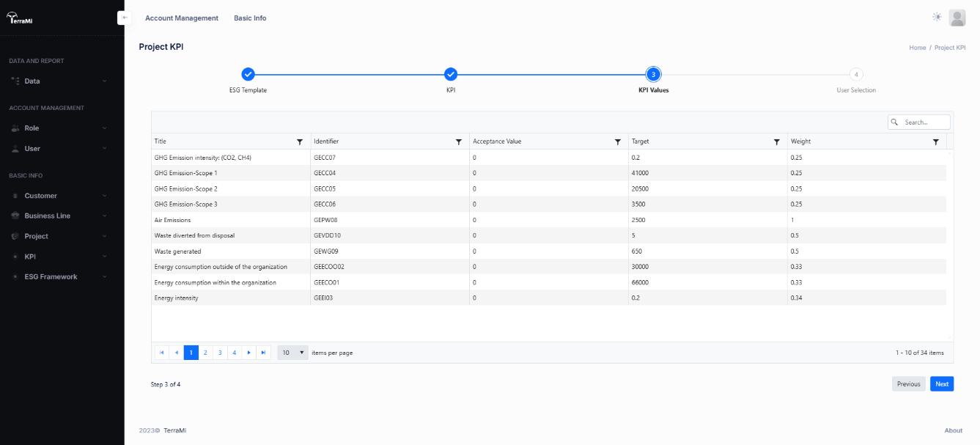Open the Identifier column filter icon
The image size is (980, 445).
(x=458, y=141)
